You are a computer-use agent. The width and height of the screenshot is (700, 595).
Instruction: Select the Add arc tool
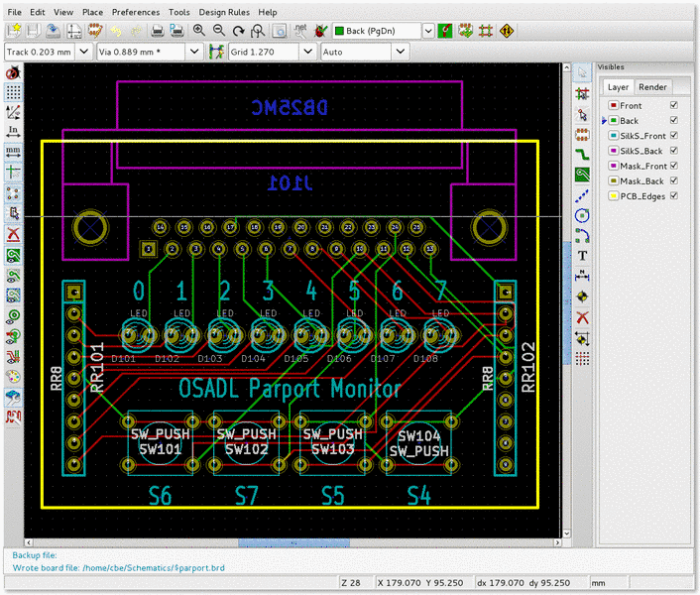pos(582,236)
